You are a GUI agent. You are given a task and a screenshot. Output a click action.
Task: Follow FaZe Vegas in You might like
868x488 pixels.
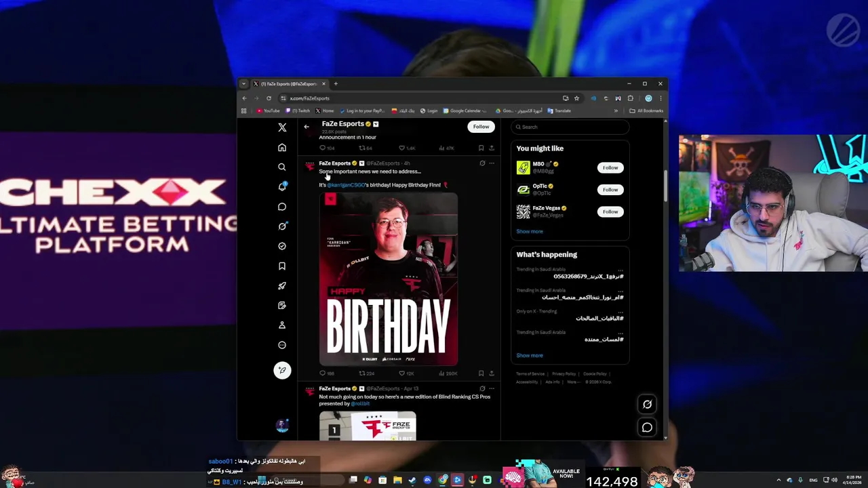tap(610, 211)
